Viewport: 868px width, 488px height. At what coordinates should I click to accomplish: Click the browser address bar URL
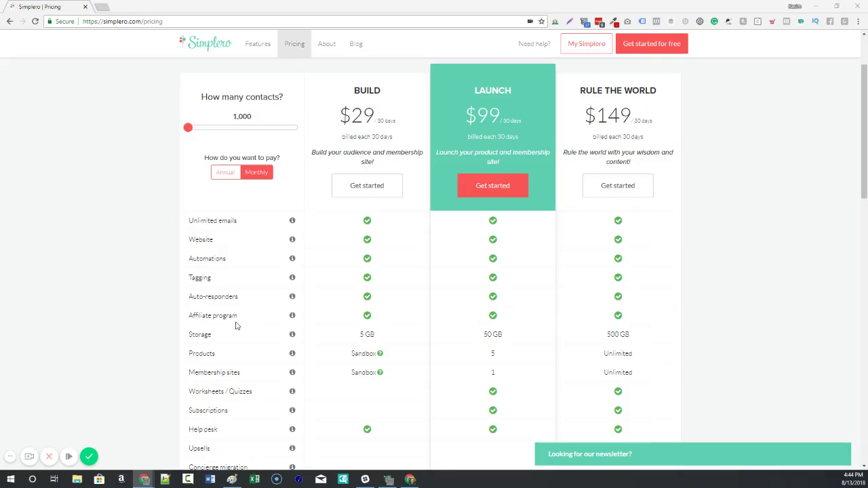(x=122, y=22)
